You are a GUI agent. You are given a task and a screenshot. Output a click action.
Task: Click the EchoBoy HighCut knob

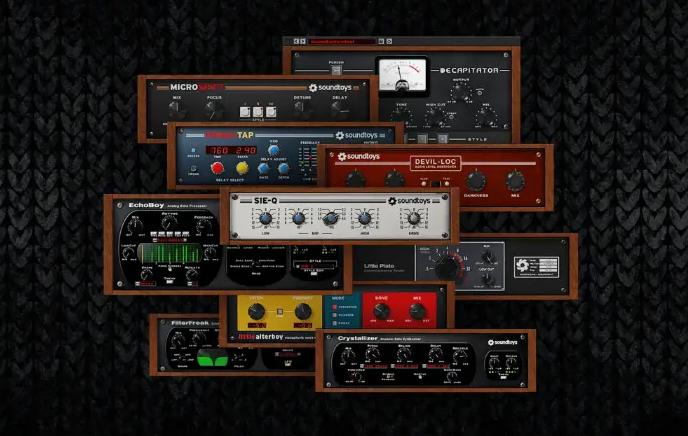point(210,253)
